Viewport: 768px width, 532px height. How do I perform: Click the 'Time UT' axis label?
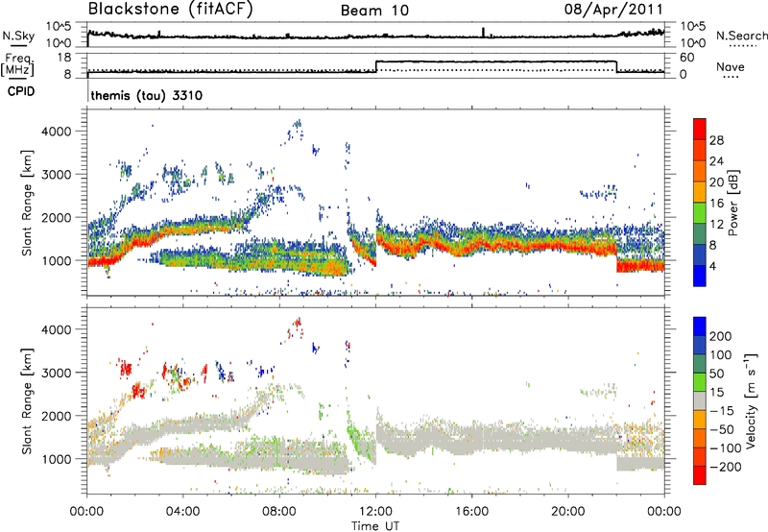(x=375, y=526)
